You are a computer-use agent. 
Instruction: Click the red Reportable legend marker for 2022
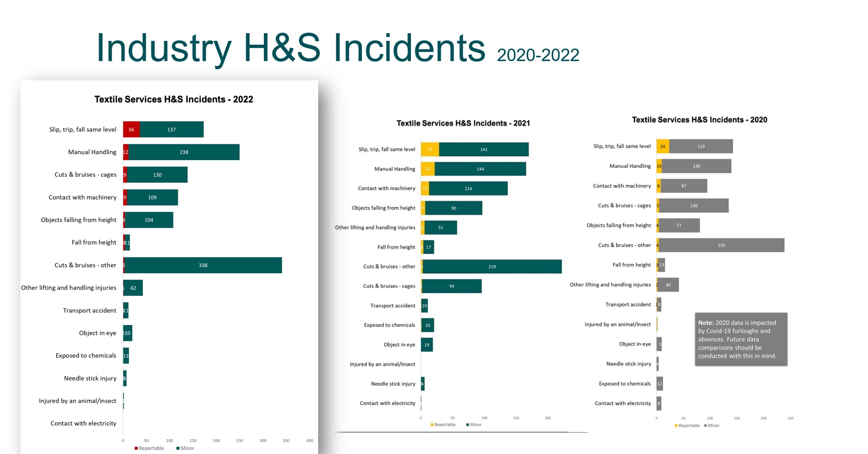tap(137, 448)
